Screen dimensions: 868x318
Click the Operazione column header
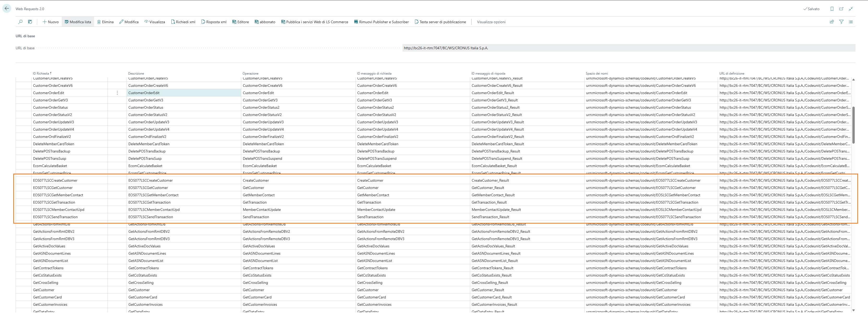coord(250,73)
